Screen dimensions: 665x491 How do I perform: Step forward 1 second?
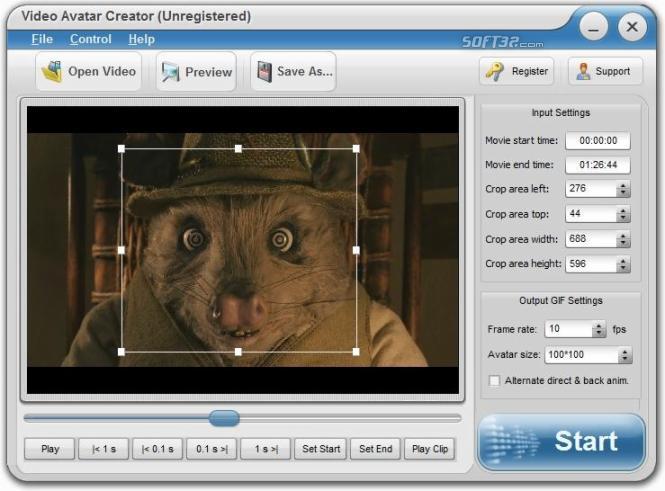pyautogui.click(x=266, y=449)
